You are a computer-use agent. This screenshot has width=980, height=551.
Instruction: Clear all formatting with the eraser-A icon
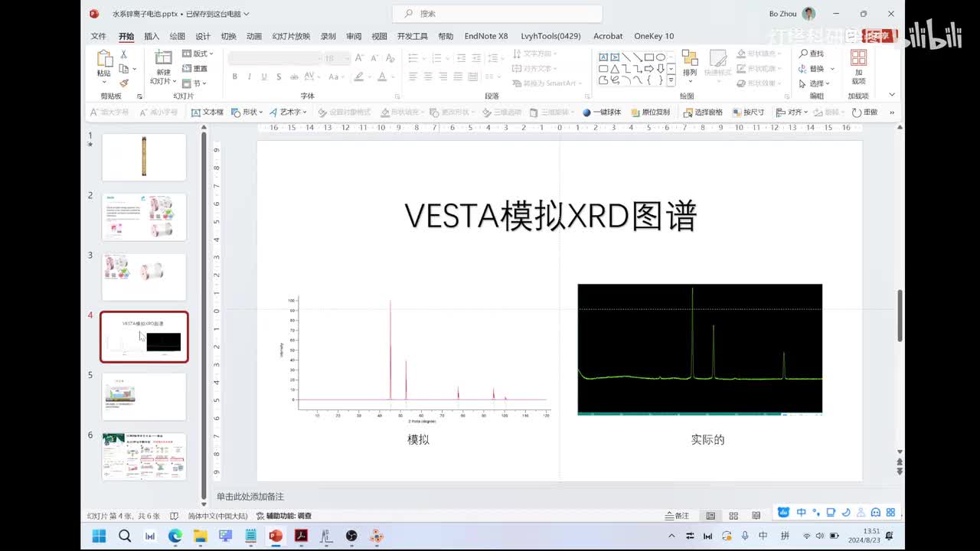point(389,58)
